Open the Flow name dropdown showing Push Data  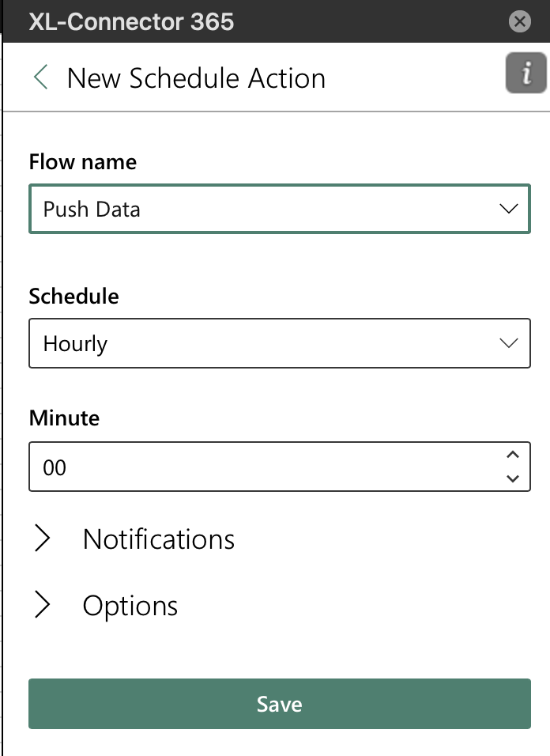[x=279, y=209]
